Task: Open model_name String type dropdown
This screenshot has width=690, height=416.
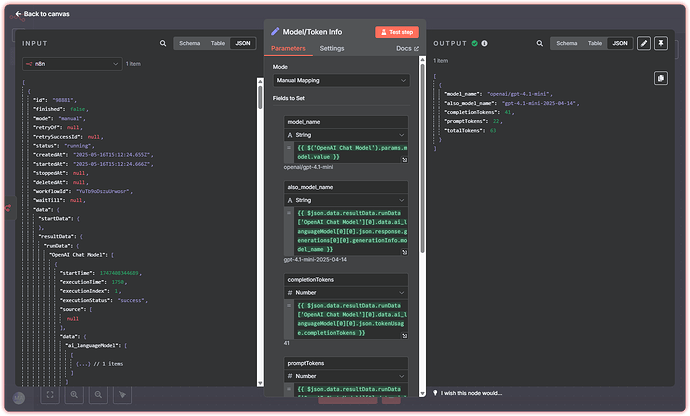Action: click(346, 135)
